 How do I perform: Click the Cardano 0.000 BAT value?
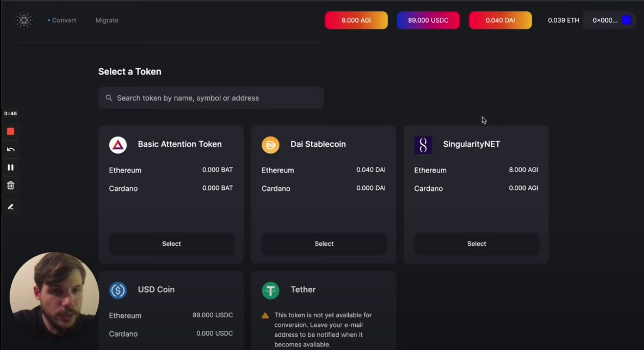(217, 188)
